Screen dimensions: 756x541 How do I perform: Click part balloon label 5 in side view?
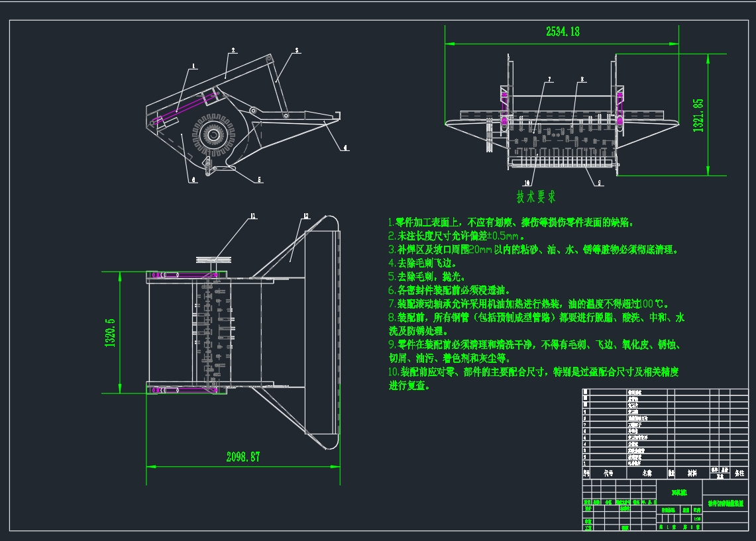click(x=259, y=179)
